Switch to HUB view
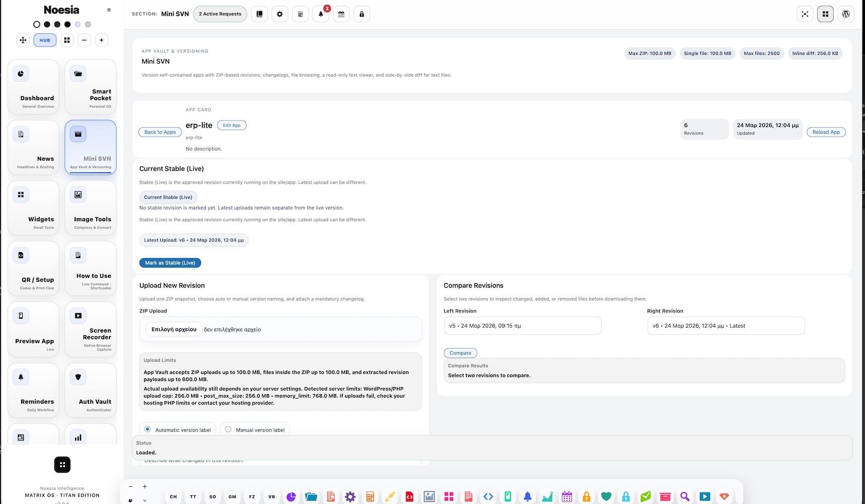865x504 pixels. click(x=45, y=40)
